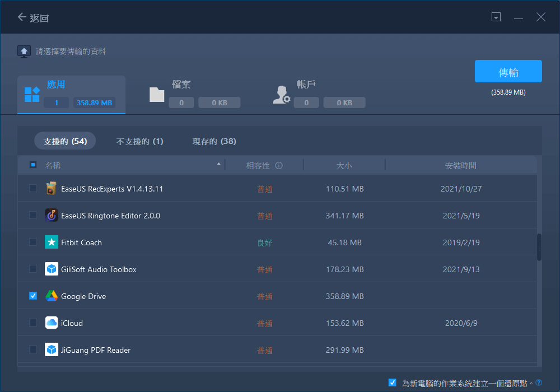Select the EaseUS RecExperts icon
Image resolution: width=560 pixels, height=392 pixels.
point(51,189)
